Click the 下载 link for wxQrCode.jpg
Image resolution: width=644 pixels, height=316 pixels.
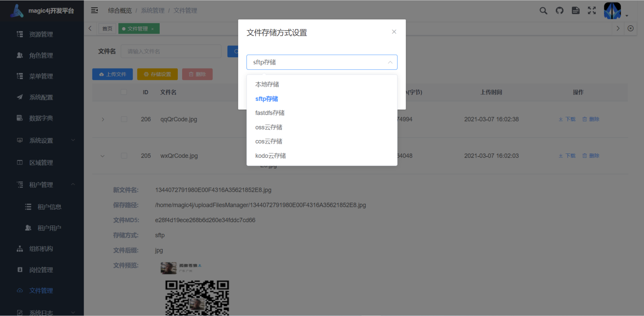tap(567, 156)
